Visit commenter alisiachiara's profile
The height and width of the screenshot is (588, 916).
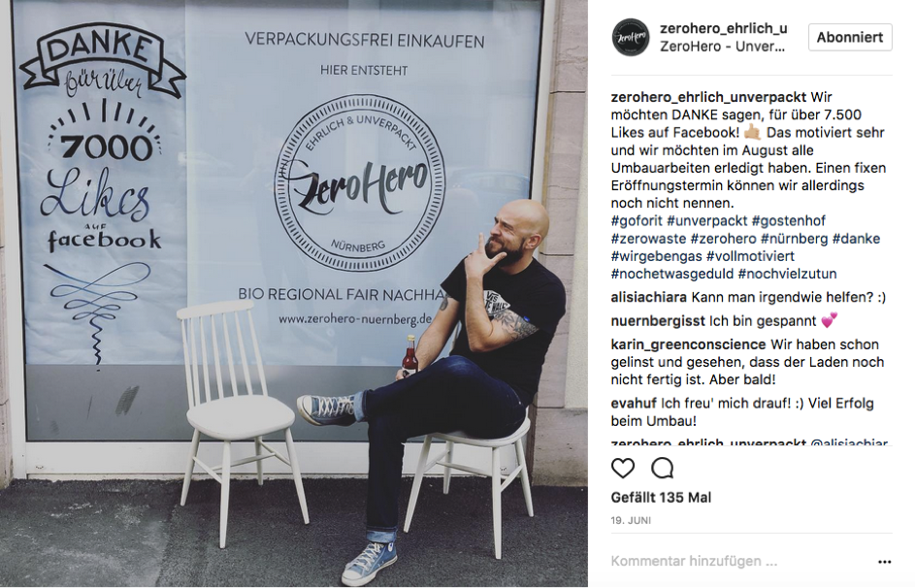[x=648, y=297]
